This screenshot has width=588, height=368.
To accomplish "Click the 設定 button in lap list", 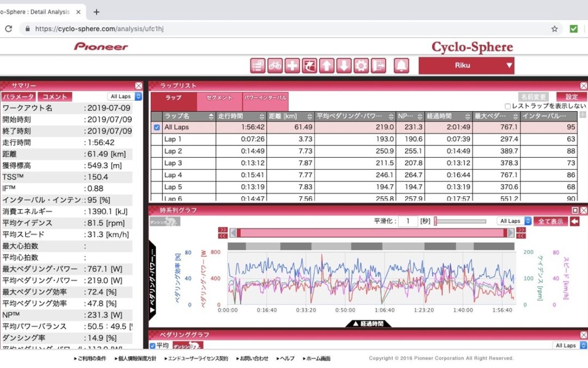I will (572, 96).
